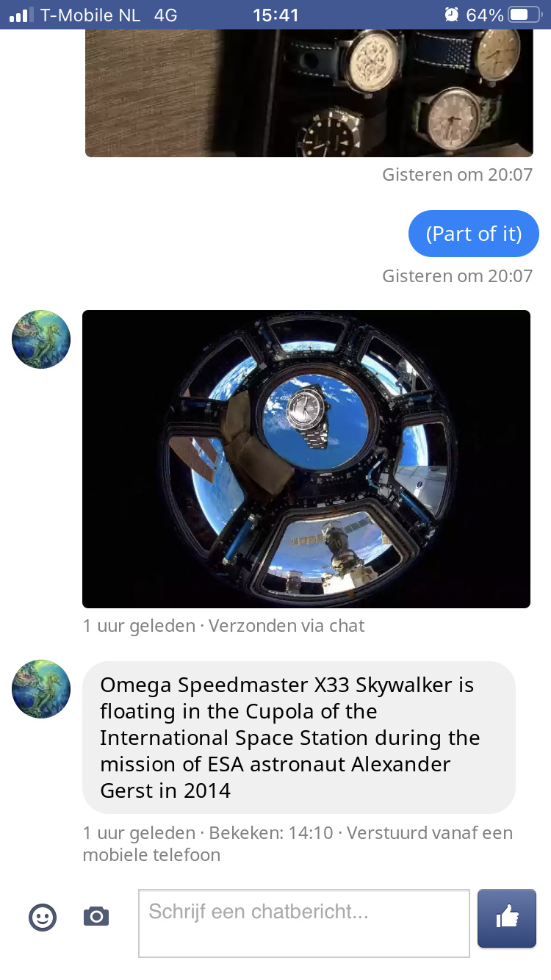Tap the alarm clock status icon

pos(451,15)
